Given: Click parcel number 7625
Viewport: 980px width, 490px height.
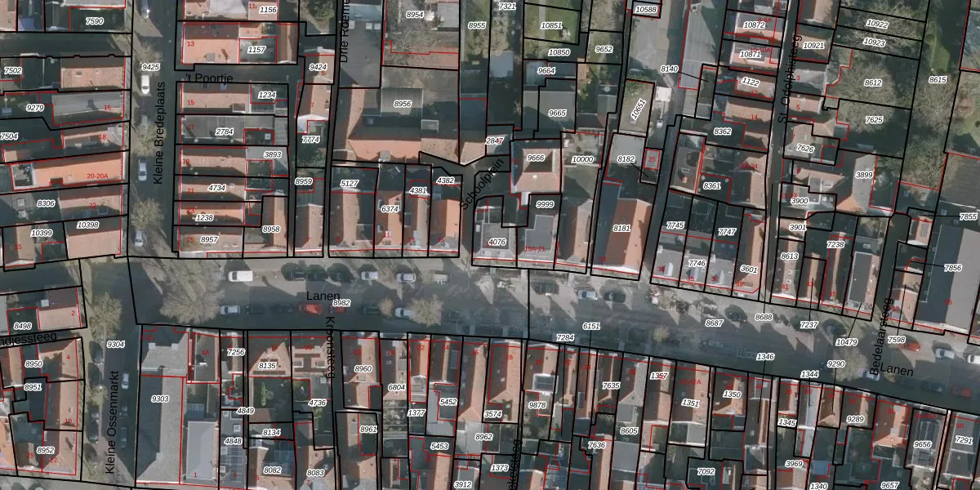Looking at the screenshot, I should pyautogui.click(x=874, y=120).
